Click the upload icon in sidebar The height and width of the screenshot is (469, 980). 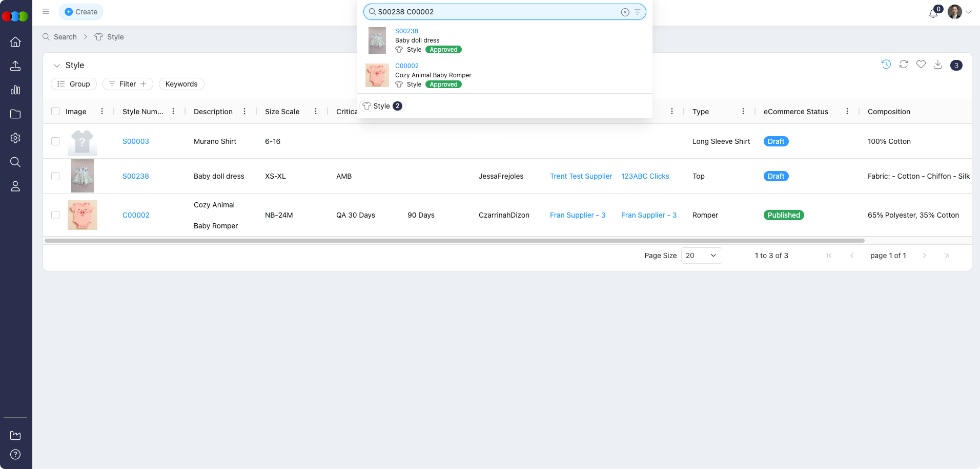click(x=15, y=66)
